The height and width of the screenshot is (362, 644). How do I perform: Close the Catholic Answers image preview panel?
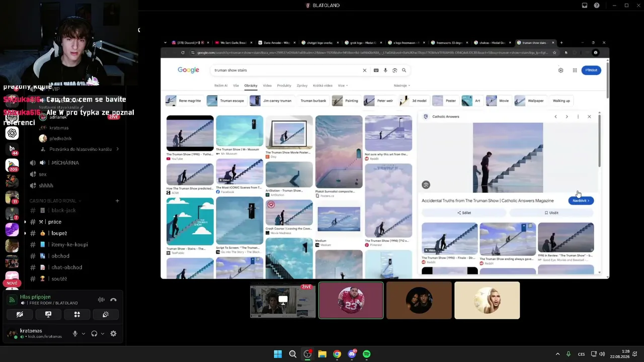coord(589,117)
